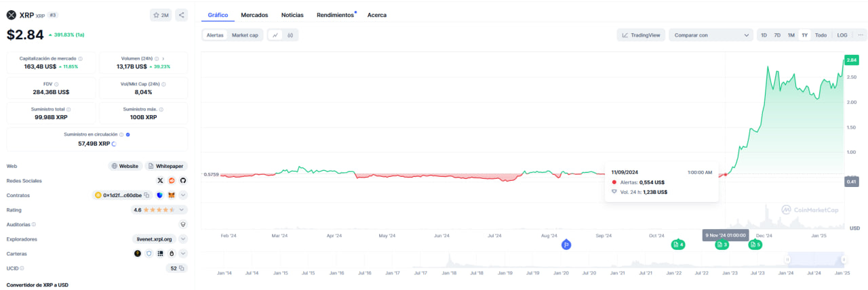Click the blue shield icon in Contratos
868x290 pixels.
[x=159, y=195]
